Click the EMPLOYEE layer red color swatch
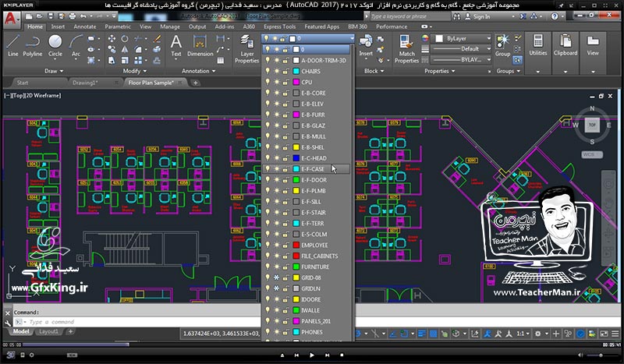The width and height of the screenshot is (624, 364). click(296, 245)
